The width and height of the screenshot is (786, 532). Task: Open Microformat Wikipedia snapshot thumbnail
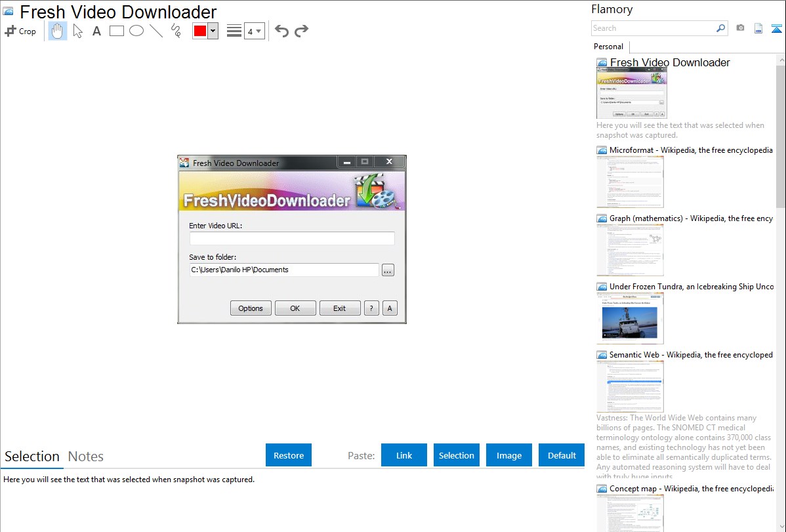[x=630, y=182]
